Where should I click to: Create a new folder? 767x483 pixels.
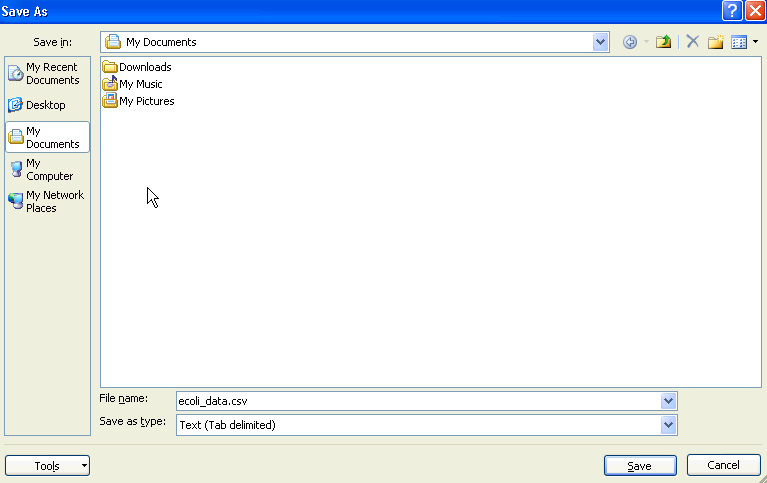click(x=716, y=42)
